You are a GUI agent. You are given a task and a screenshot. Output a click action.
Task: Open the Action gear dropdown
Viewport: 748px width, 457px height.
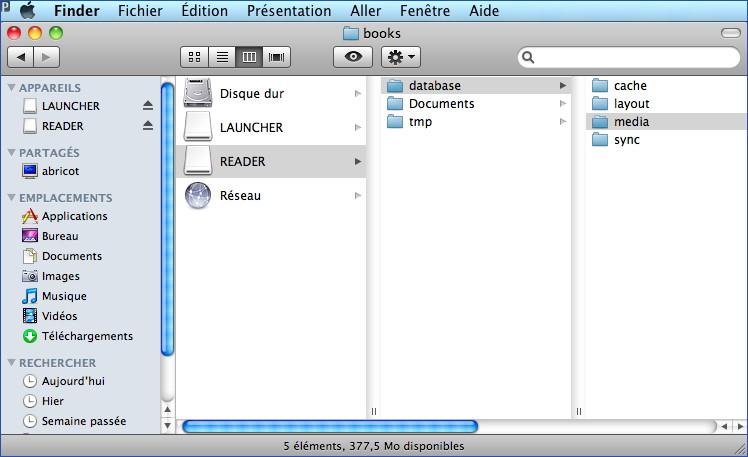coord(401,57)
